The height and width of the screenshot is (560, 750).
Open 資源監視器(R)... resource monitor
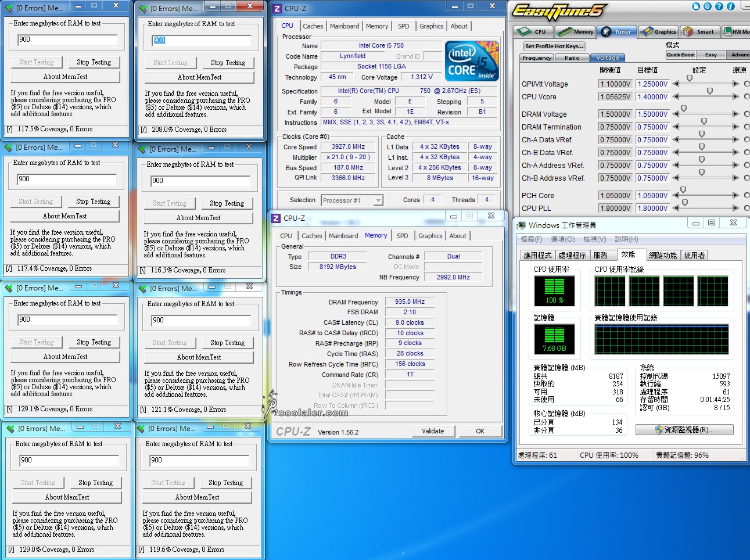684,430
